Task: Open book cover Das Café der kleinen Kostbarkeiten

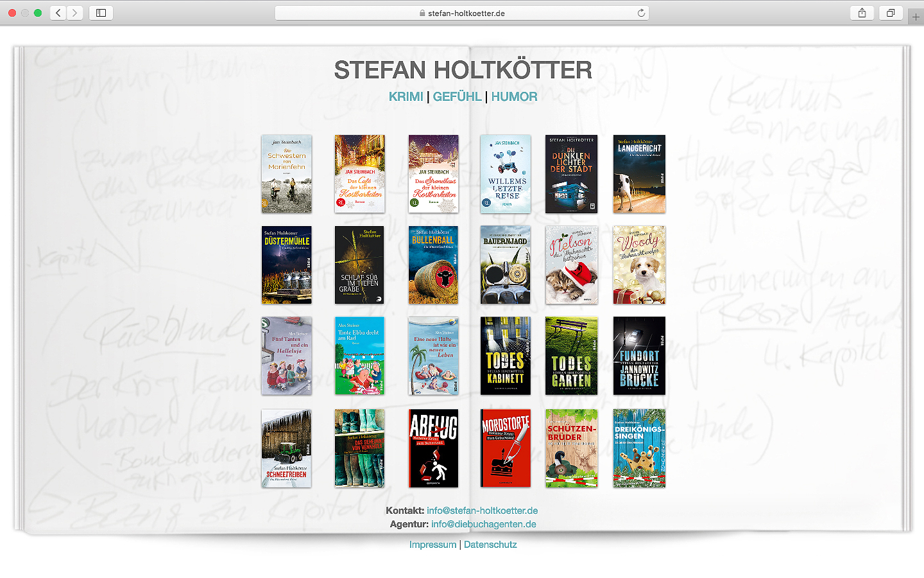Action: click(x=360, y=174)
